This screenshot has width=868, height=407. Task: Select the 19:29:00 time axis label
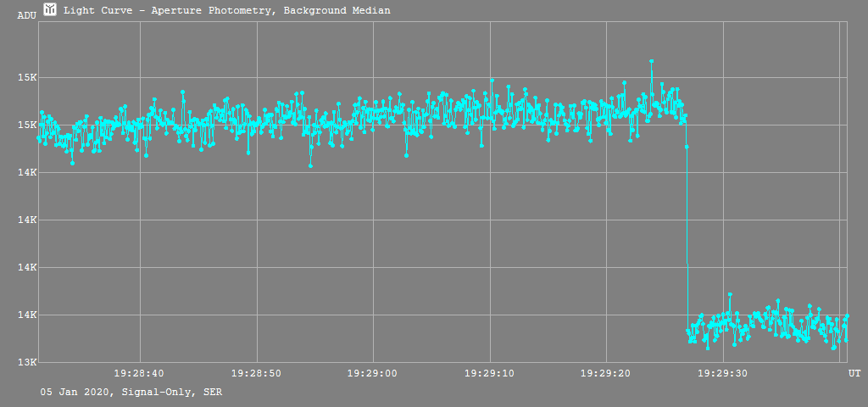point(373,373)
